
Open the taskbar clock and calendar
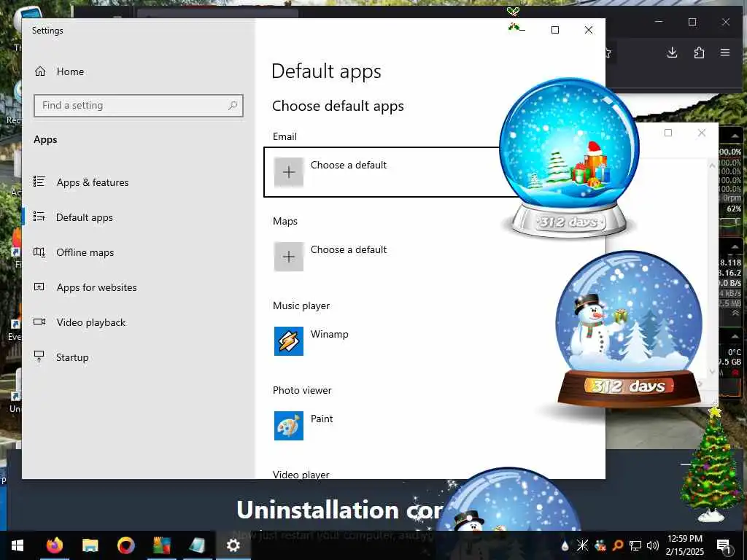[685, 545]
